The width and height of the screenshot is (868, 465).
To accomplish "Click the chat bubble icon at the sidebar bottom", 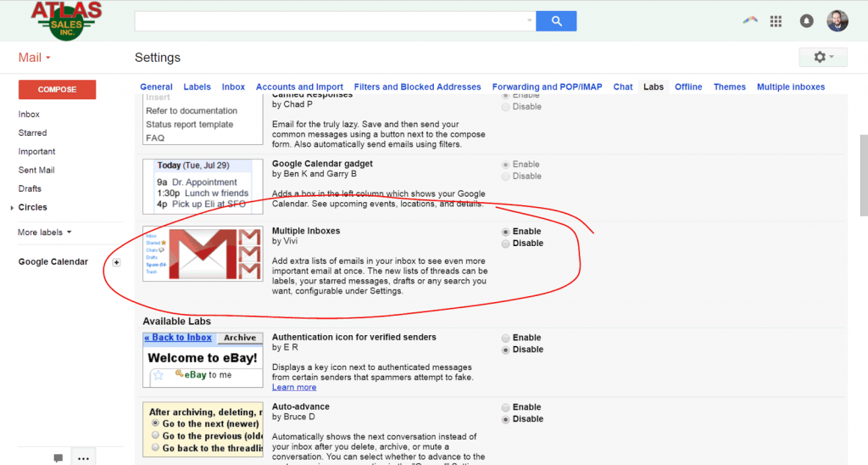I will click(x=58, y=458).
